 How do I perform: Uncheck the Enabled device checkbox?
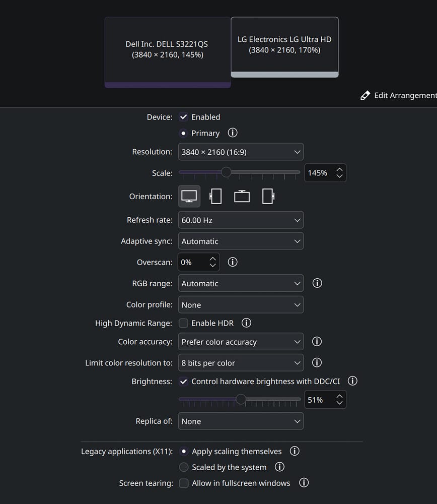point(183,116)
